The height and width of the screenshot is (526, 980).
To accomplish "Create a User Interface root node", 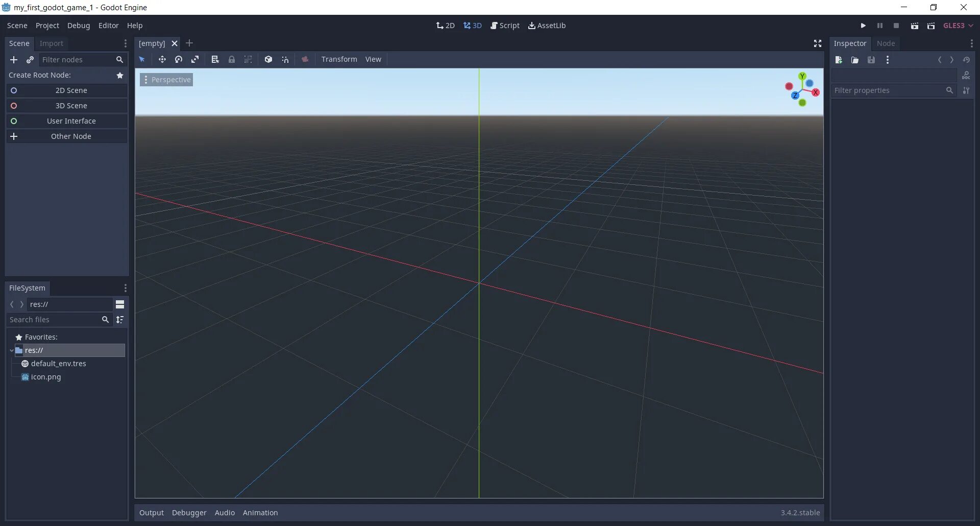I will 67,121.
